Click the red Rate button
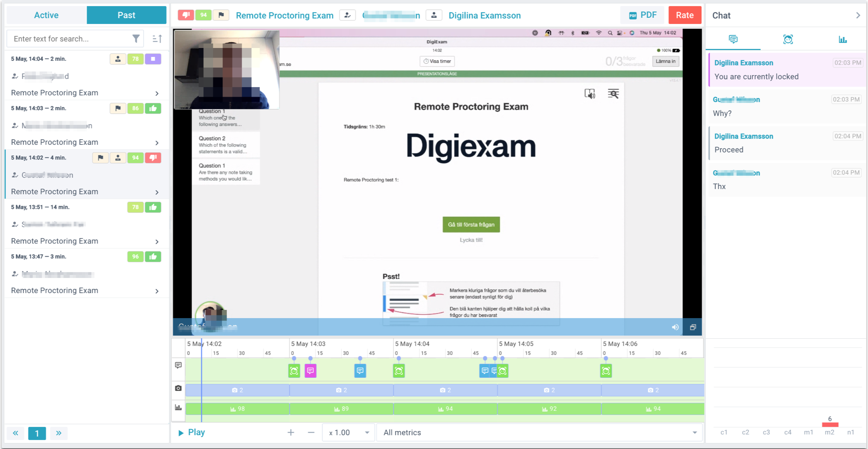Image resolution: width=868 pixels, height=449 pixels. click(x=685, y=15)
